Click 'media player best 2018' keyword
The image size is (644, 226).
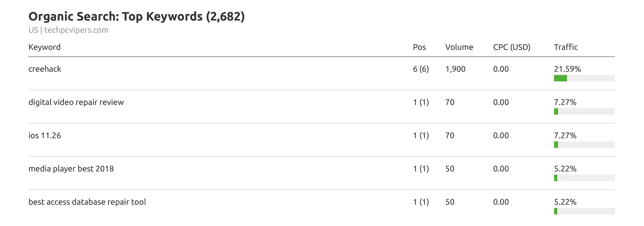[71, 169]
